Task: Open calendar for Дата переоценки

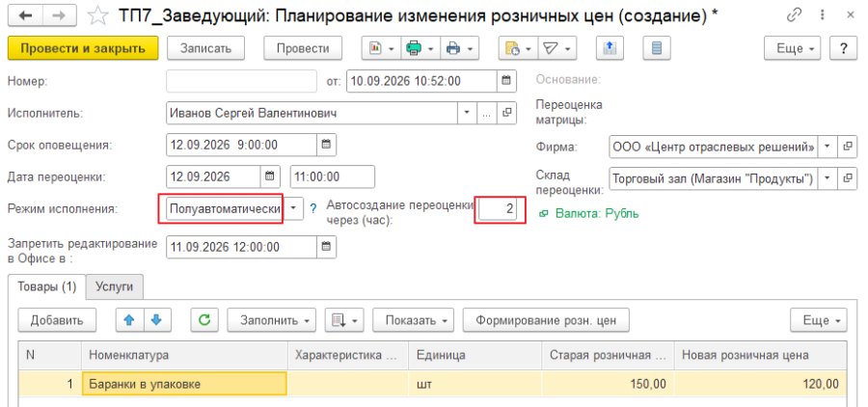Action: (x=270, y=176)
